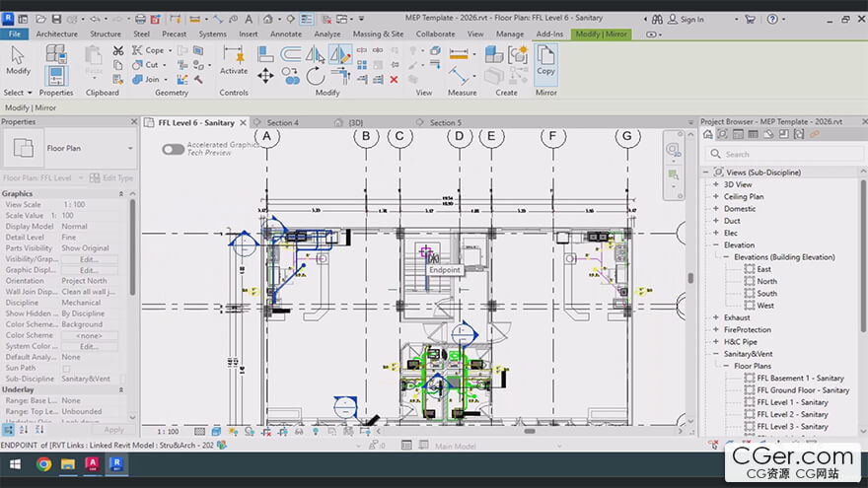
Task: Click the red Delete X icon
Action: (395, 79)
